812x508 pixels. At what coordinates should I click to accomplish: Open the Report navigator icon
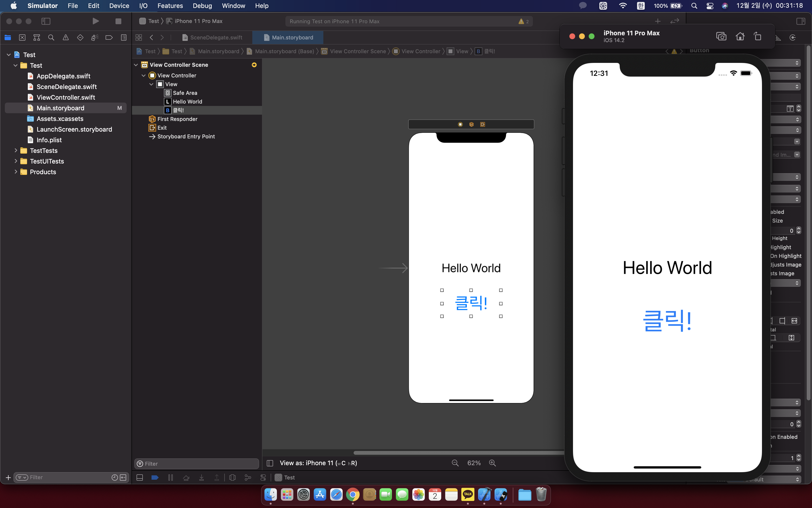pyautogui.click(x=124, y=38)
